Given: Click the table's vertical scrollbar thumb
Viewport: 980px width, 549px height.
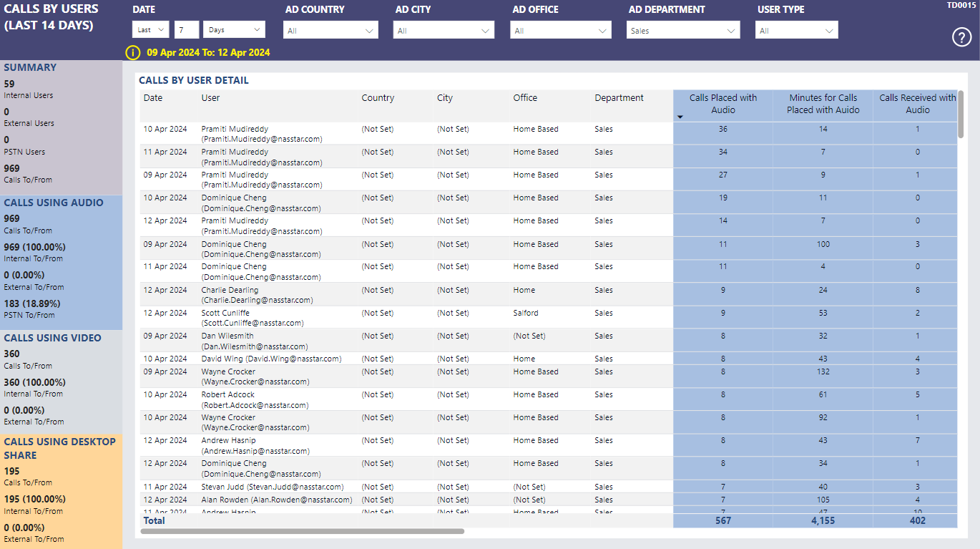Looking at the screenshot, I should point(961,115).
